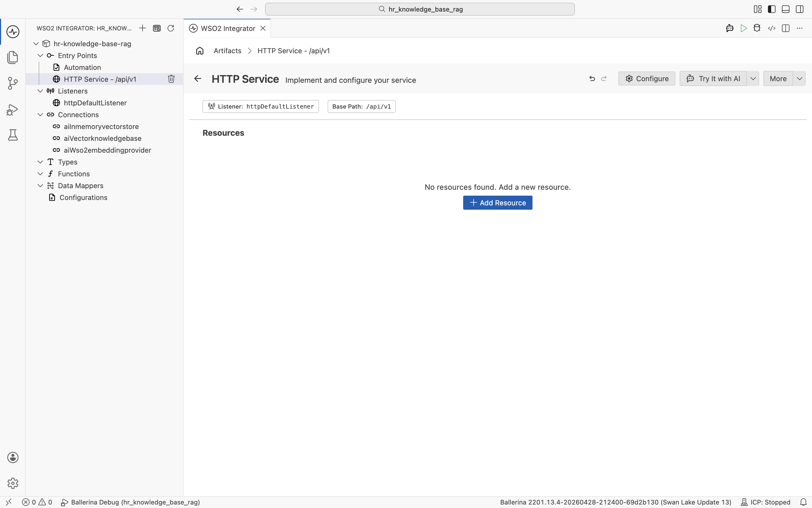
Task: Show source code view icon
Action: point(771,28)
